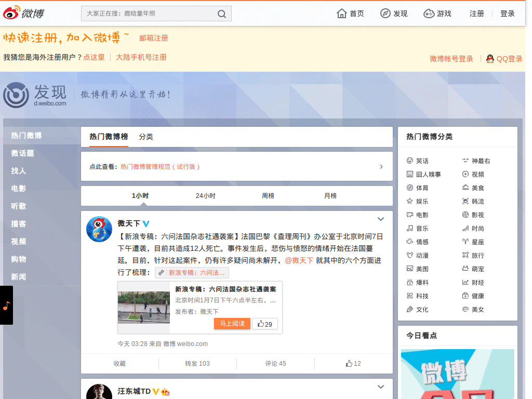Open the 音乐 category
This screenshot has height=399, width=532.
[x=418, y=229]
